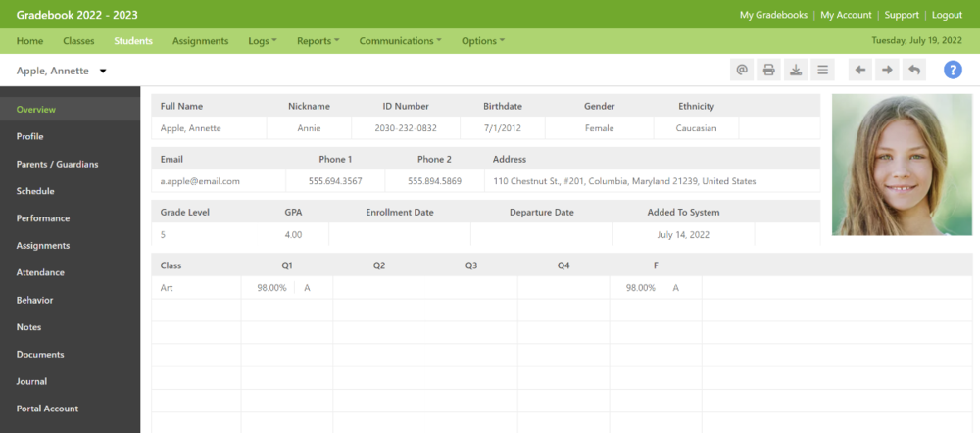The height and width of the screenshot is (433, 980).
Task: Click the return/back curved arrow icon
Action: tap(913, 70)
